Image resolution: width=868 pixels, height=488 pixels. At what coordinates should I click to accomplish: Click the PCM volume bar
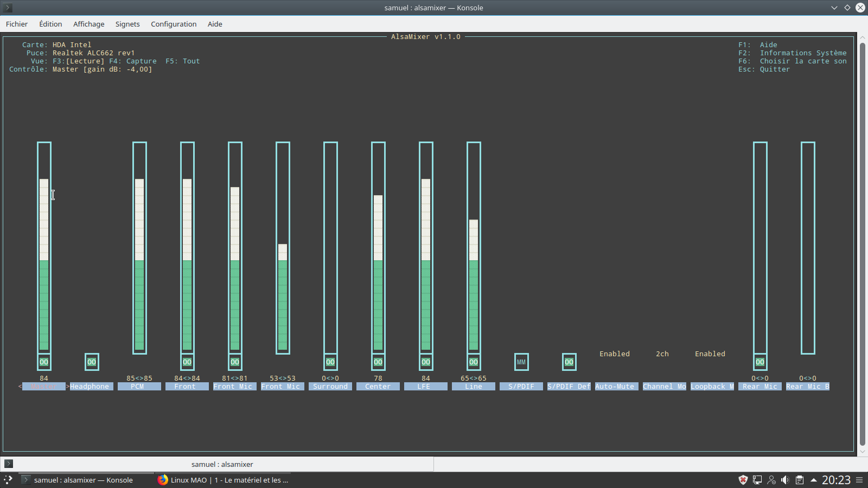click(139, 248)
